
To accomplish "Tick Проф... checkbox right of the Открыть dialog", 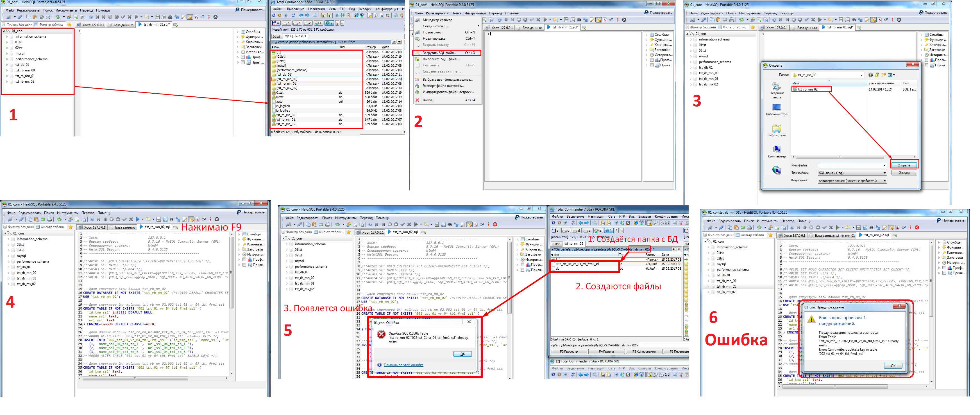I will [x=927, y=60].
